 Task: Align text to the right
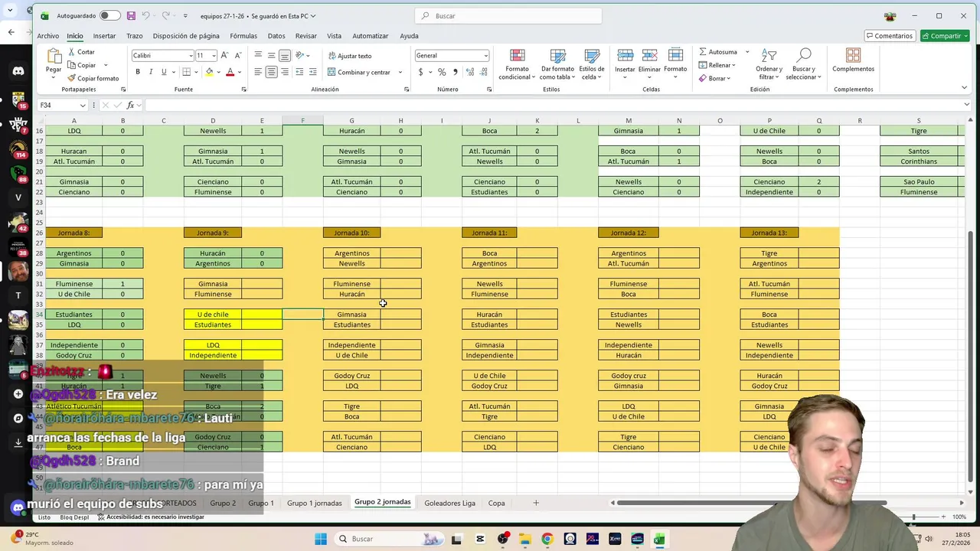pos(284,72)
